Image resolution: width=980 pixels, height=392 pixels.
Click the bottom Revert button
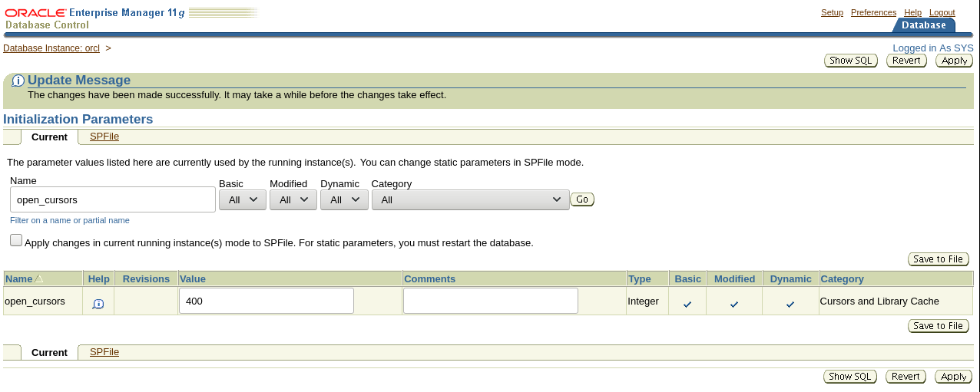tap(906, 377)
